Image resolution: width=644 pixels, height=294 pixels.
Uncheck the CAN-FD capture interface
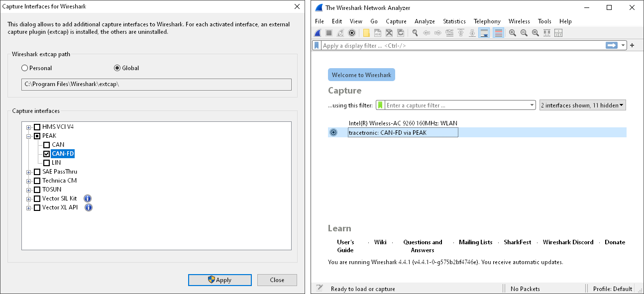tap(46, 153)
